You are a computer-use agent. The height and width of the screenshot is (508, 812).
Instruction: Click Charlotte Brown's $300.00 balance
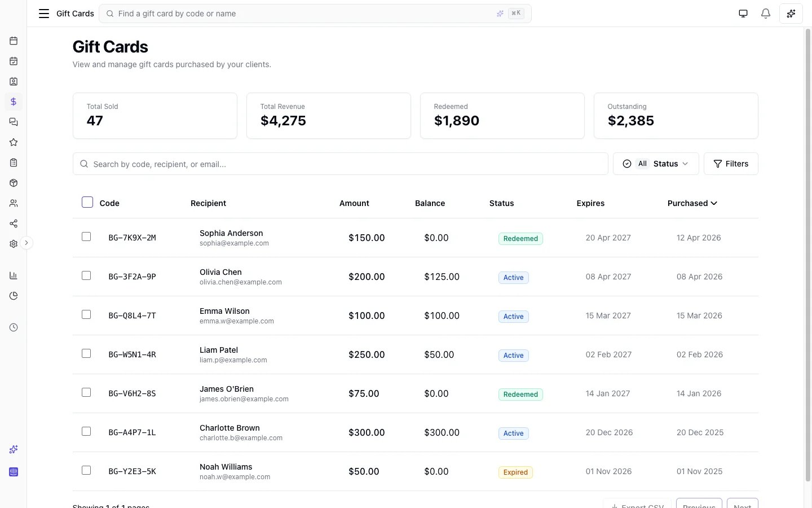pyautogui.click(x=442, y=432)
